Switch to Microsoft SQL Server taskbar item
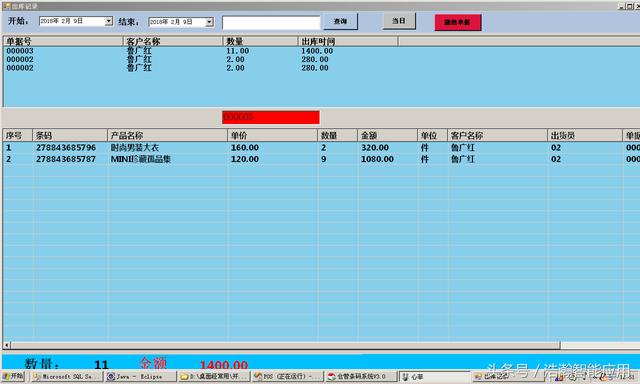The width and height of the screenshot is (640, 384). click(67, 377)
